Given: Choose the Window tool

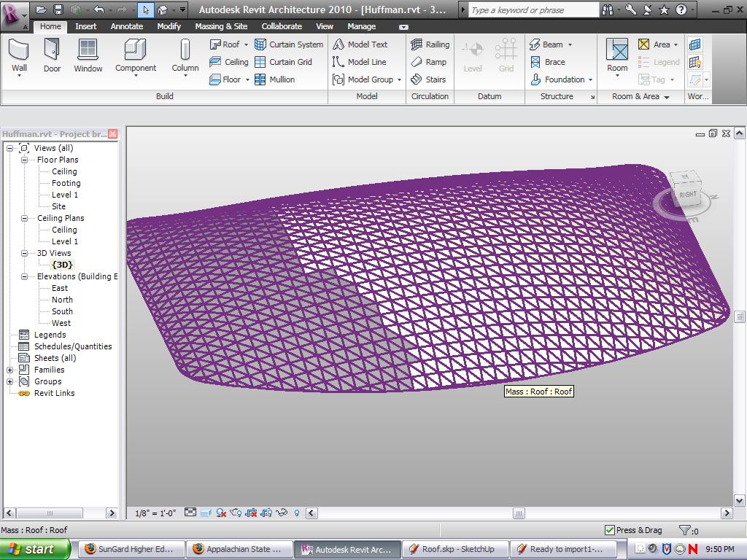Looking at the screenshot, I should tap(88, 55).
